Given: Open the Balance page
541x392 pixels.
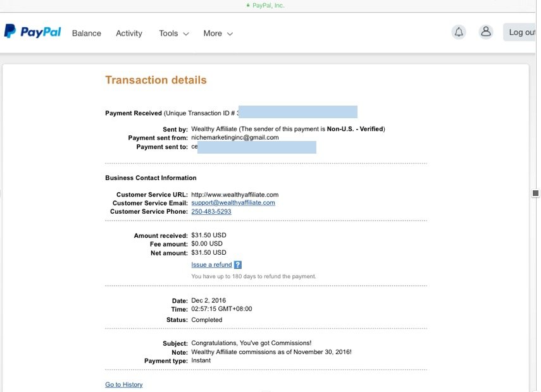Looking at the screenshot, I should (x=87, y=34).
